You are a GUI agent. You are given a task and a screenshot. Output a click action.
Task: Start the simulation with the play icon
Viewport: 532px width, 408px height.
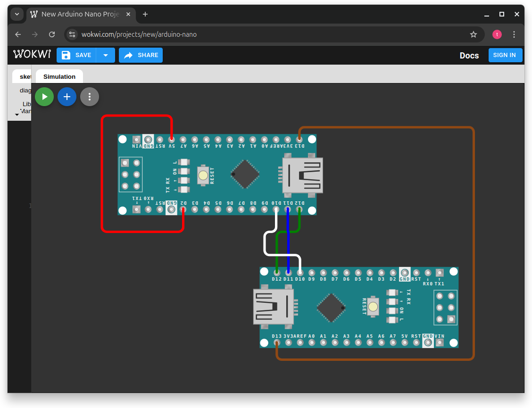(44, 96)
